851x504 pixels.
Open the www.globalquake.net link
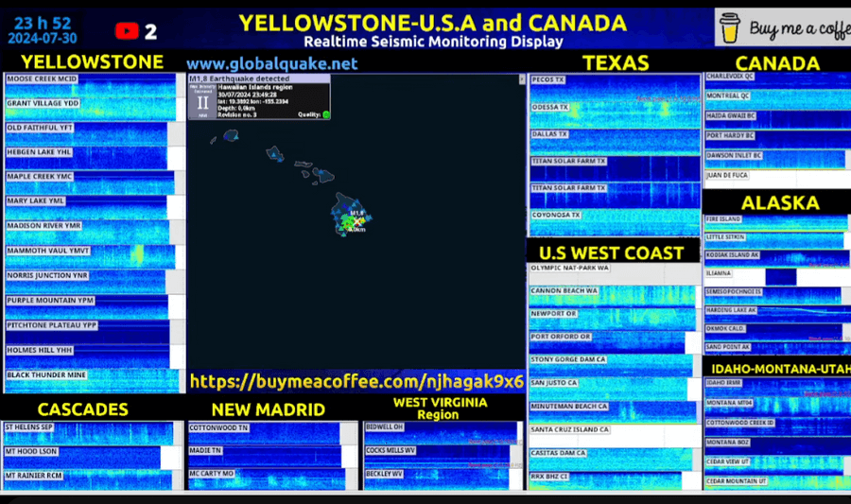[272, 63]
